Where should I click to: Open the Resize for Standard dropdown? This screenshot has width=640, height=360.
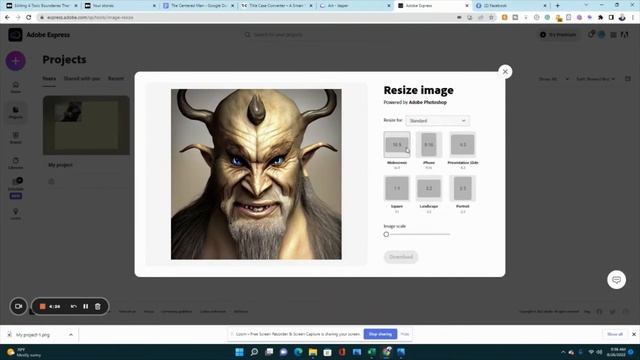tap(437, 120)
